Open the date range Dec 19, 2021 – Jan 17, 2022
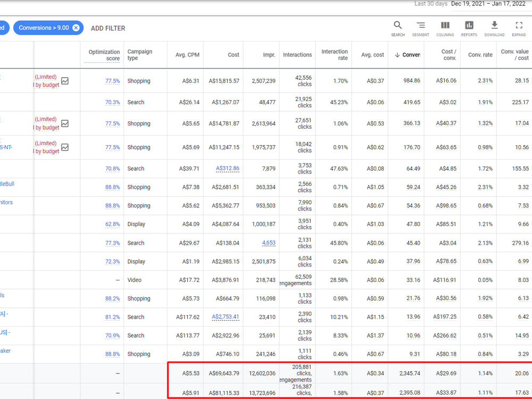The width and height of the screenshot is (532, 399). coord(488,4)
